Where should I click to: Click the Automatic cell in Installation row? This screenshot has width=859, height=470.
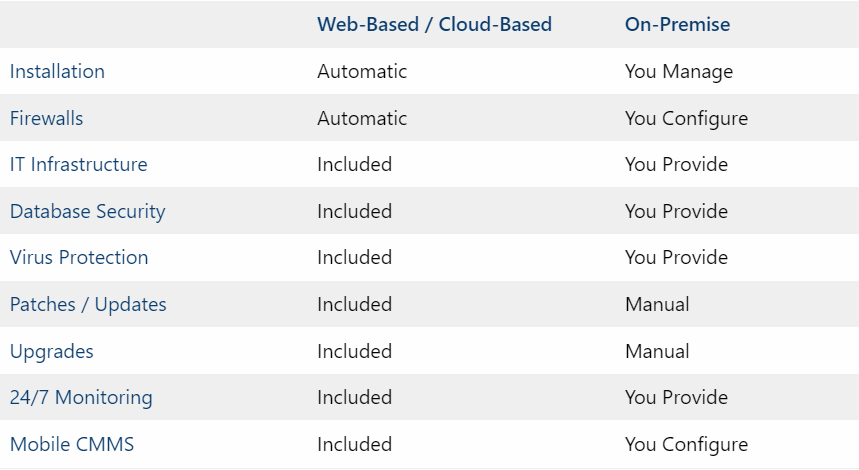tap(362, 71)
